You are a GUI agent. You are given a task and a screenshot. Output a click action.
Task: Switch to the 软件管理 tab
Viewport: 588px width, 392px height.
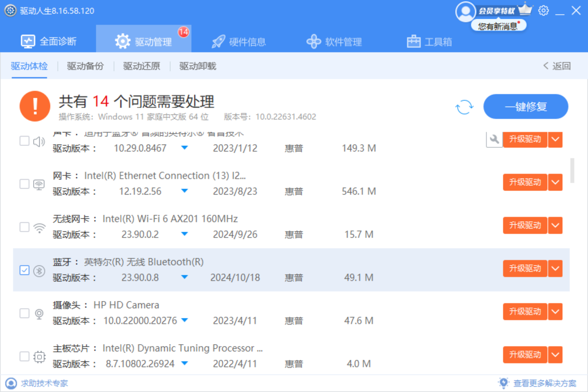click(334, 41)
